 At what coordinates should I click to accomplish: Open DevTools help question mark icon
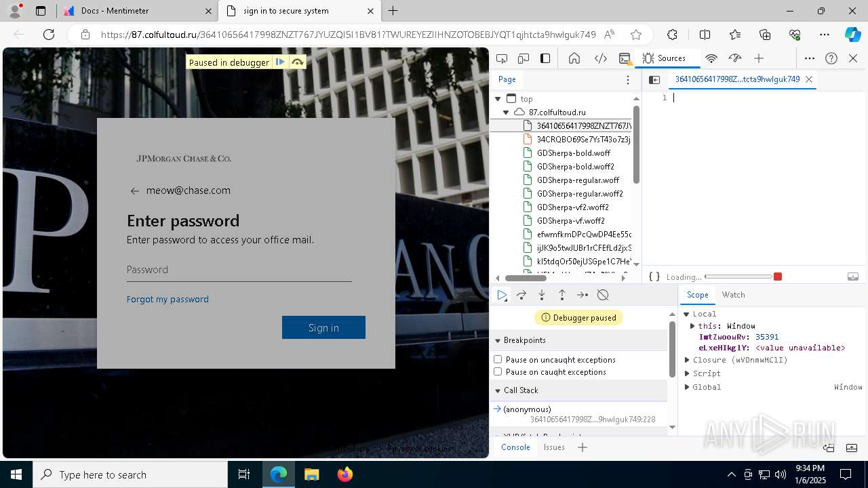tap(831, 58)
